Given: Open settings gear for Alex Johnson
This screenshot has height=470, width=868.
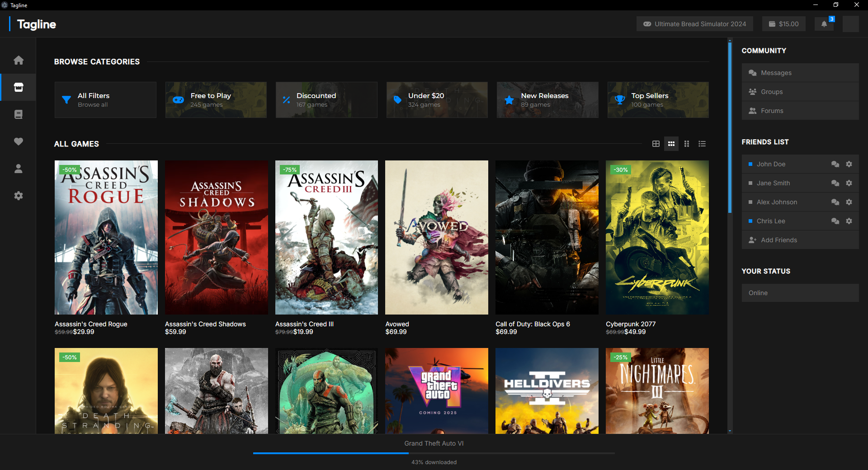Looking at the screenshot, I should (849, 202).
